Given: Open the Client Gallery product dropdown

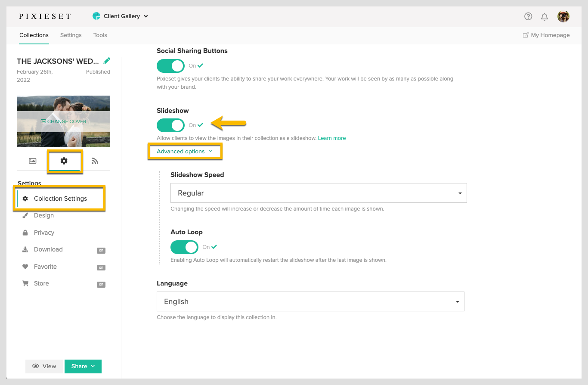Looking at the screenshot, I should tap(121, 16).
